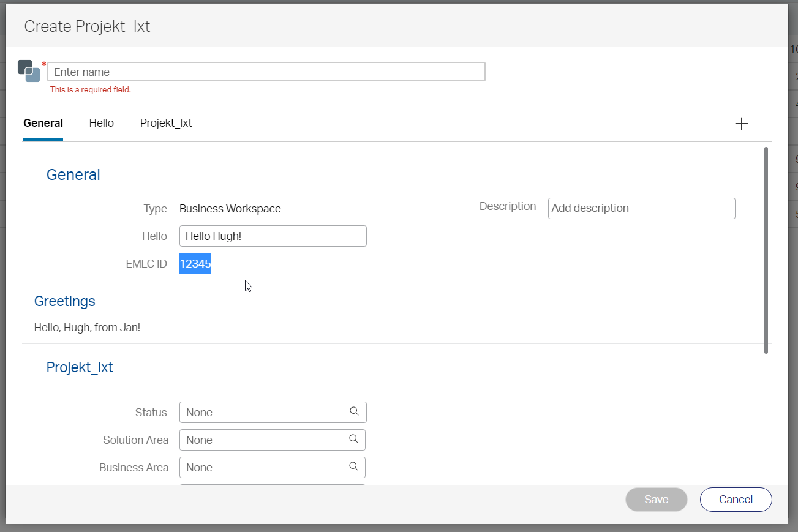Click the General section heading
798x532 pixels.
click(73, 174)
